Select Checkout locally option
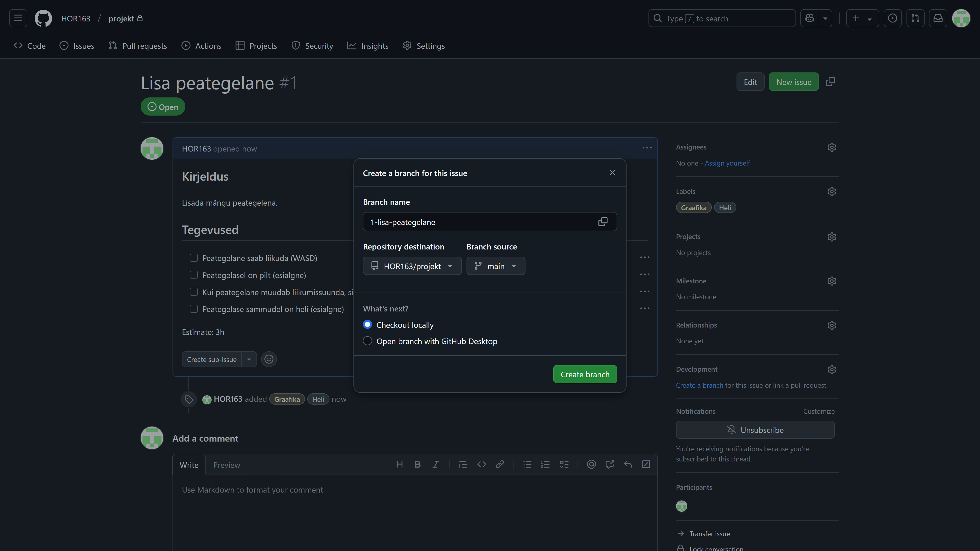 coord(367,324)
